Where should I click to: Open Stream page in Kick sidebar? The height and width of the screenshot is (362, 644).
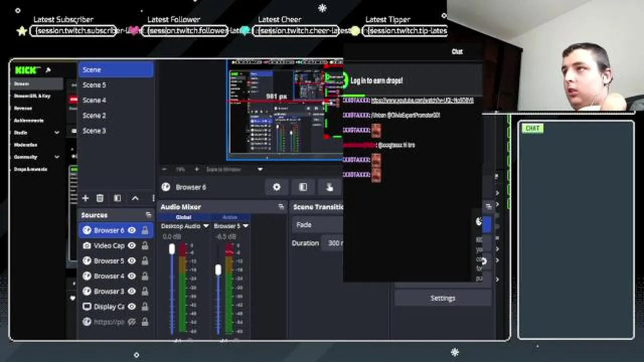click(37, 84)
